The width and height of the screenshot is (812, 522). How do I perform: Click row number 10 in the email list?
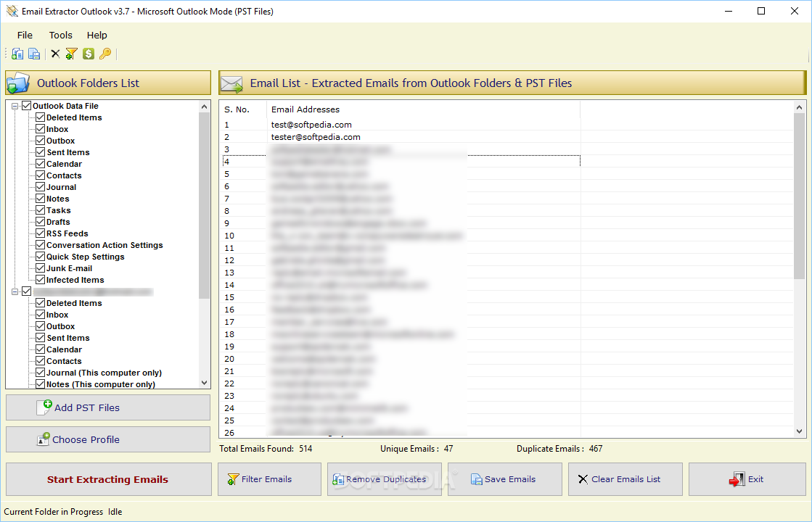pos(229,236)
